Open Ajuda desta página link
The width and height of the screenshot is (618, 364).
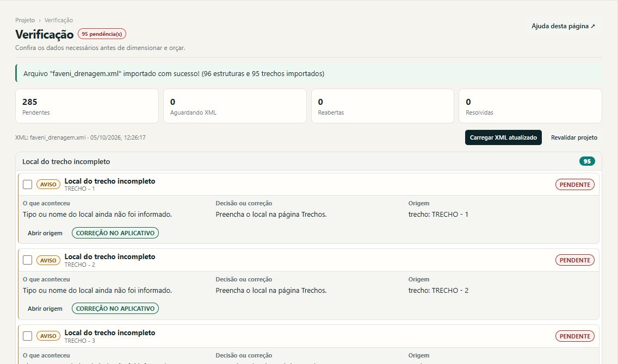563,26
